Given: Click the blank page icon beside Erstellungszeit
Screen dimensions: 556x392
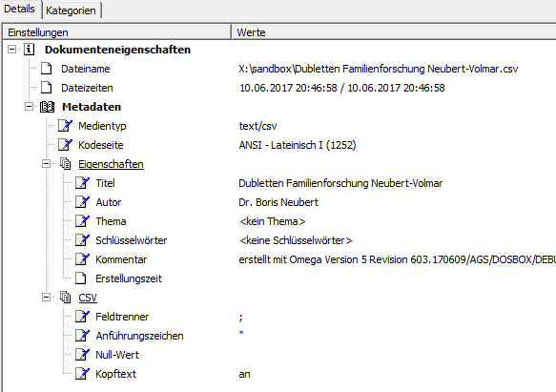Looking at the screenshot, I should point(81,279).
